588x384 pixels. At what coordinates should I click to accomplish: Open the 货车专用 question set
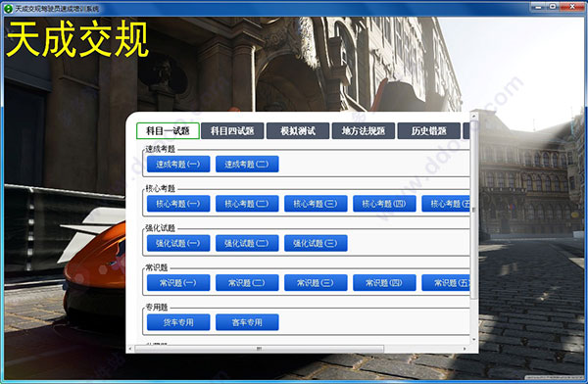coord(178,322)
